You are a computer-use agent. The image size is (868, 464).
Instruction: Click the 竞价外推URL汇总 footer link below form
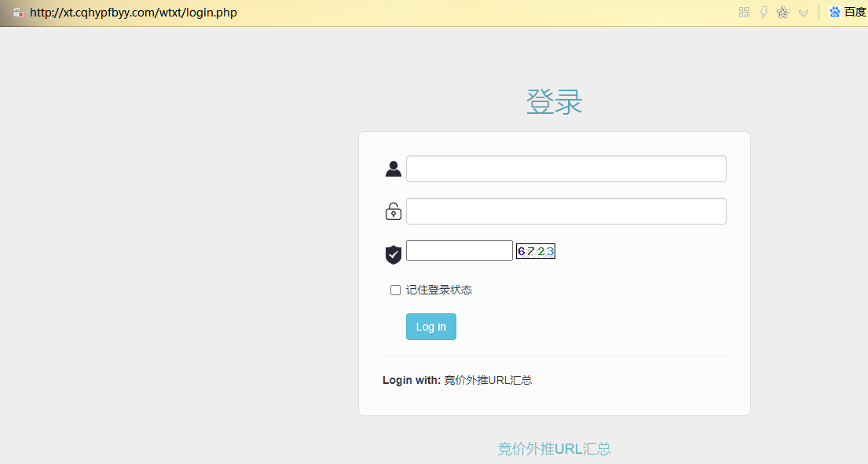[554, 449]
